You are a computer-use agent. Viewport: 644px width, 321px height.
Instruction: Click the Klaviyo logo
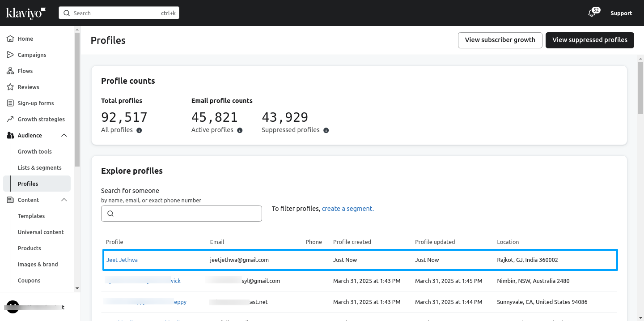[x=26, y=13]
